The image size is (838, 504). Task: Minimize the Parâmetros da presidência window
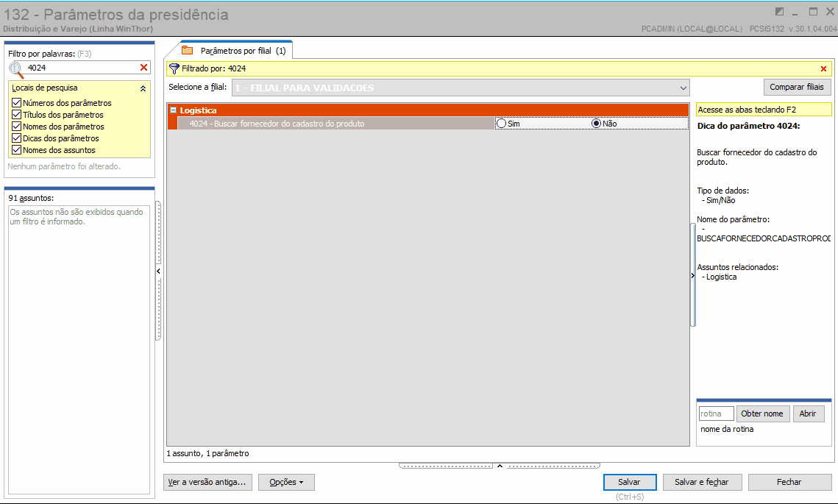coord(795,13)
